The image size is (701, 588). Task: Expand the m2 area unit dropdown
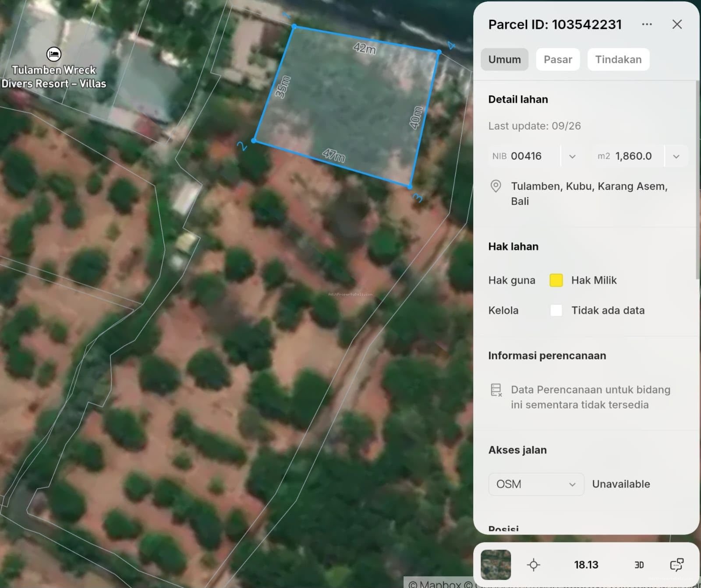click(x=676, y=156)
